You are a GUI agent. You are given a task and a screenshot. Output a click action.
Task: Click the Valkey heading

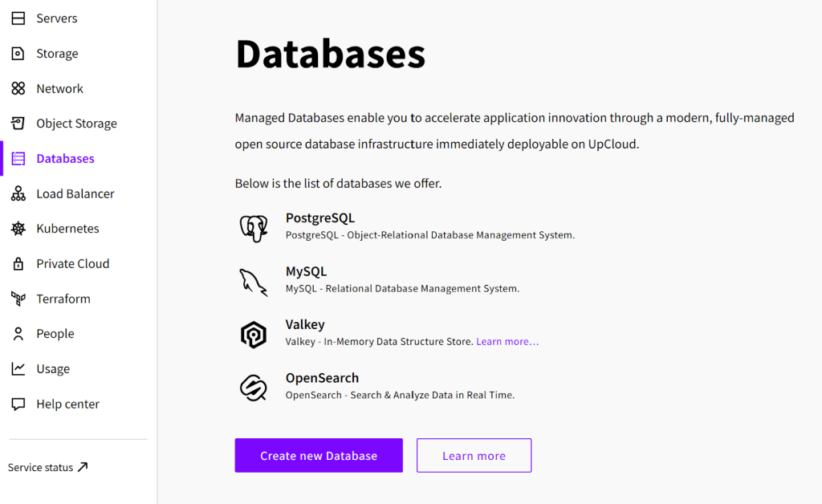[305, 325]
